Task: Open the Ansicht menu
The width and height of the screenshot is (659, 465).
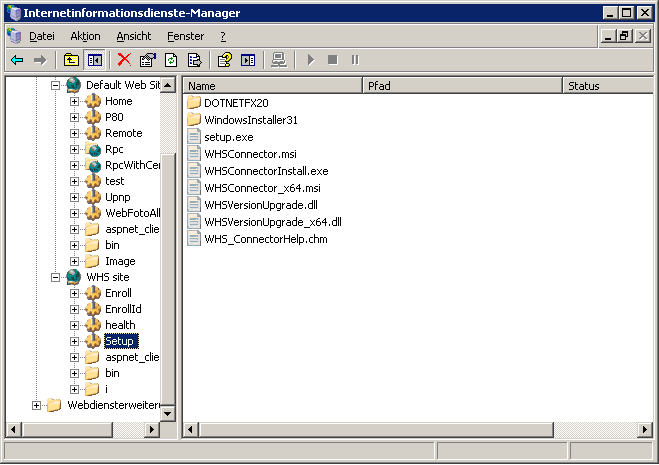Action: (x=134, y=37)
